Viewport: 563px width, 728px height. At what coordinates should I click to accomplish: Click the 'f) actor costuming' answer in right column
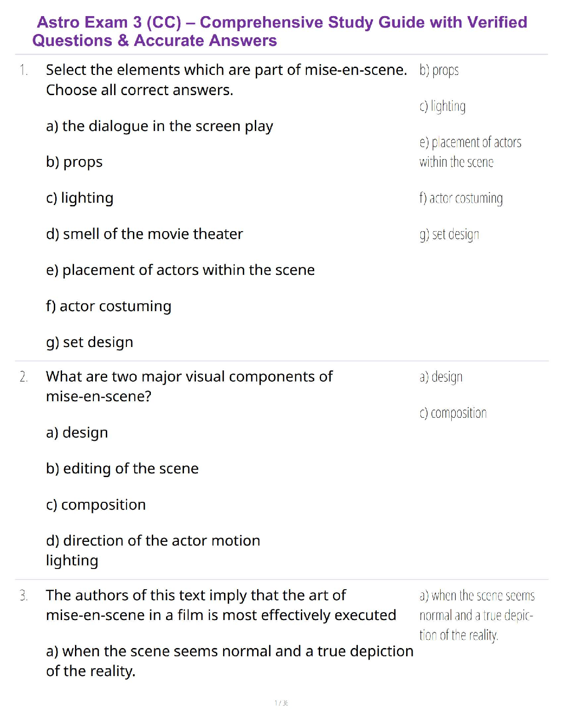click(x=461, y=198)
